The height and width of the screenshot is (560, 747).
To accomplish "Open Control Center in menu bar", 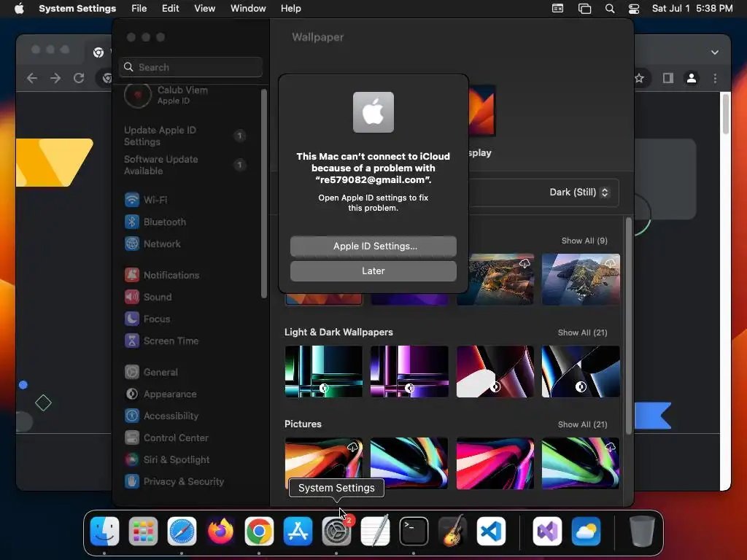I will click(x=634, y=9).
